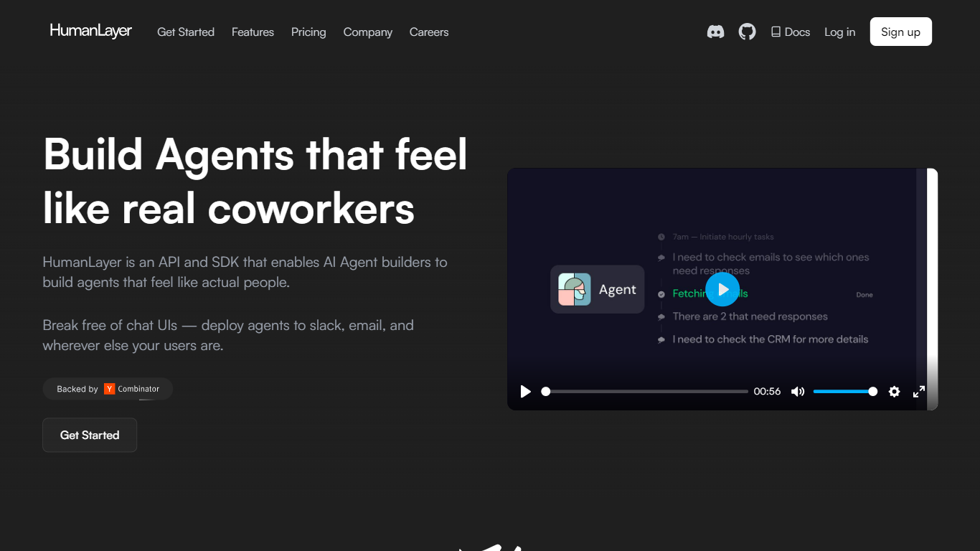Enter fullscreen with the expand icon
980x551 pixels.
919,392
